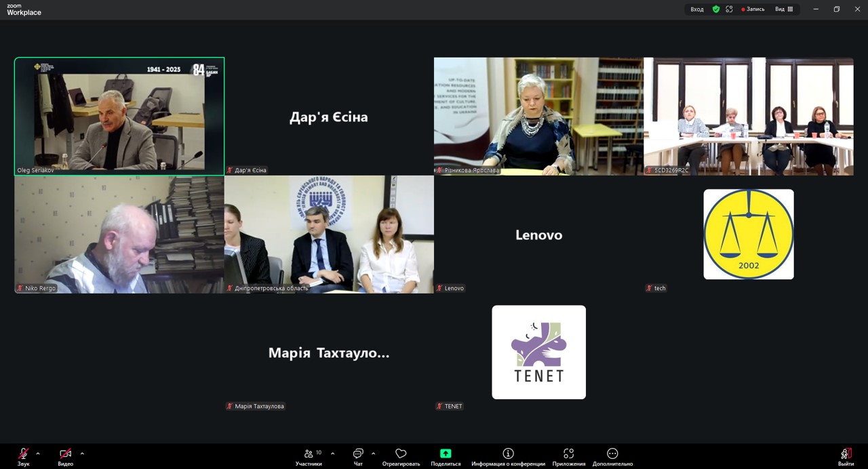Viewport: 868px width, 469px height.
Task: Open video options arrow next to Видео
Action: coord(82,453)
